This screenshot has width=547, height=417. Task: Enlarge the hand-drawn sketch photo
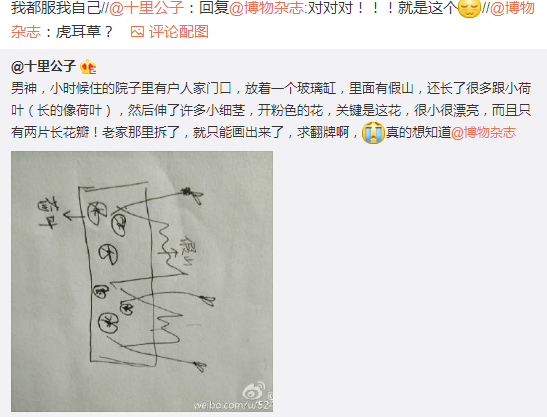pos(142,281)
